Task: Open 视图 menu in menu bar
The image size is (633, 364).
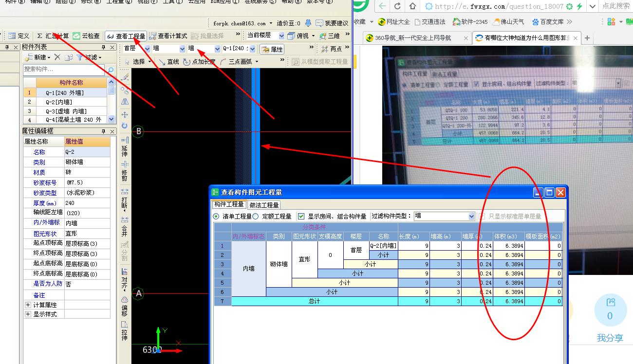Action: pyautogui.click(x=147, y=1)
